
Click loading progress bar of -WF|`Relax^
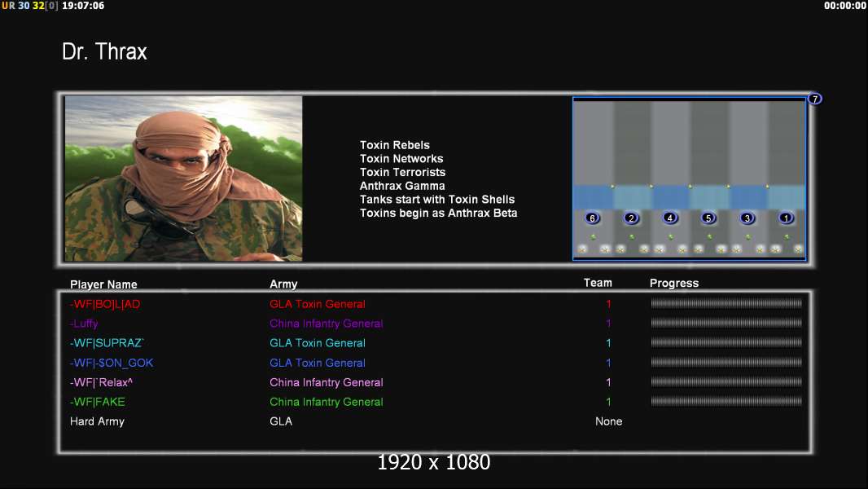[x=726, y=381]
